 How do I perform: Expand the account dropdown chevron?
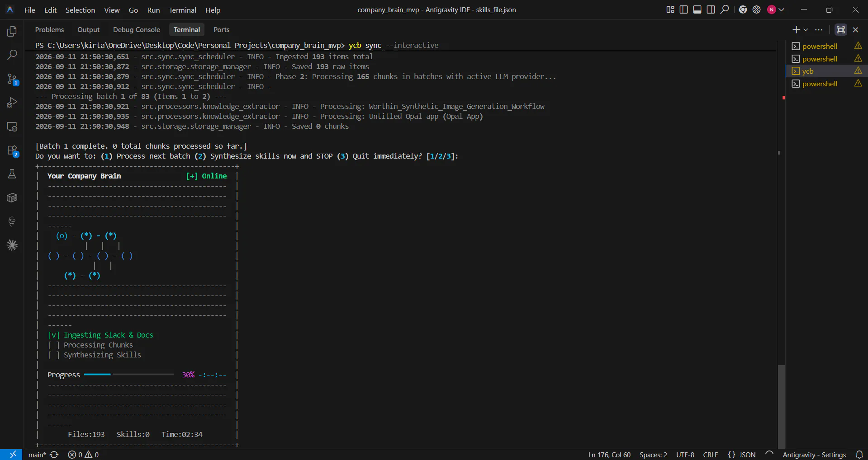tap(781, 9)
